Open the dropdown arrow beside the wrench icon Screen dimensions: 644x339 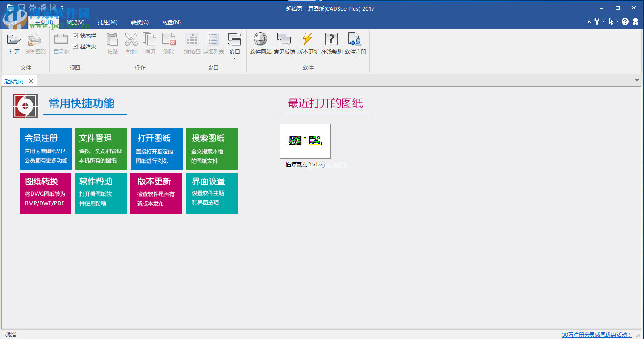[603, 21]
